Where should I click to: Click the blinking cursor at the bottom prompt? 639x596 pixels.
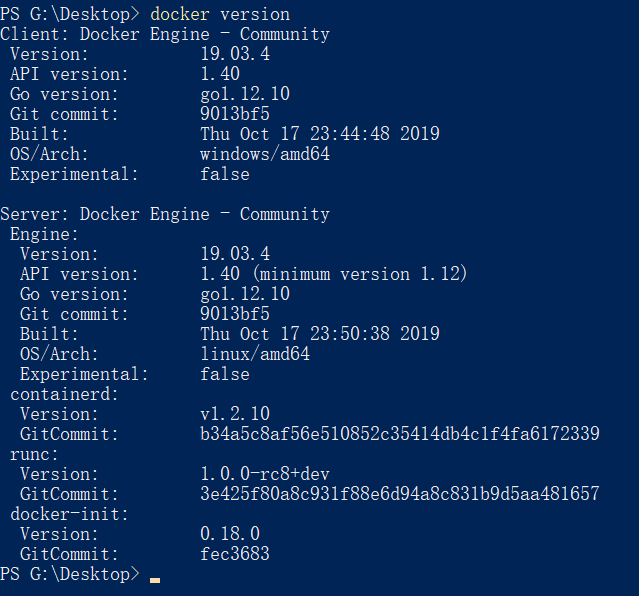[x=155, y=579]
